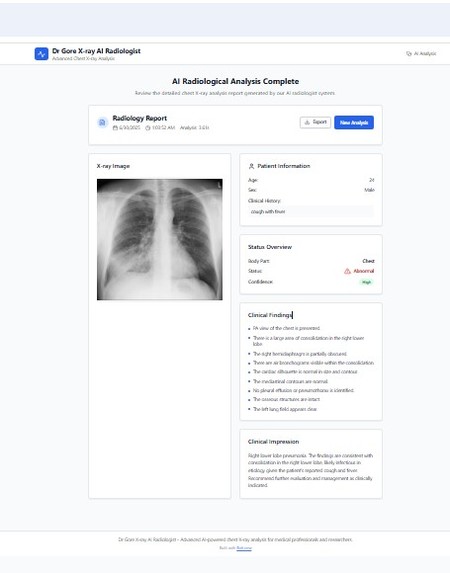Image resolution: width=450 pixels, height=573 pixels.
Task: Click the finding about the right hemidiaphragm
Action: 300,354
